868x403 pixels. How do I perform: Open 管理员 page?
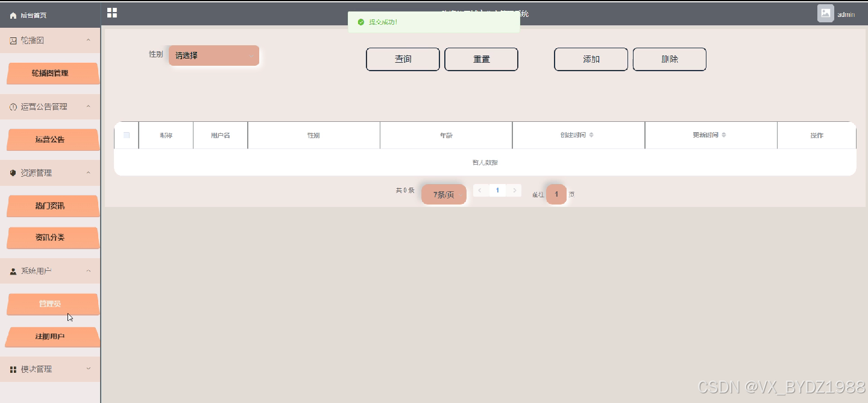tap(53, 304)
